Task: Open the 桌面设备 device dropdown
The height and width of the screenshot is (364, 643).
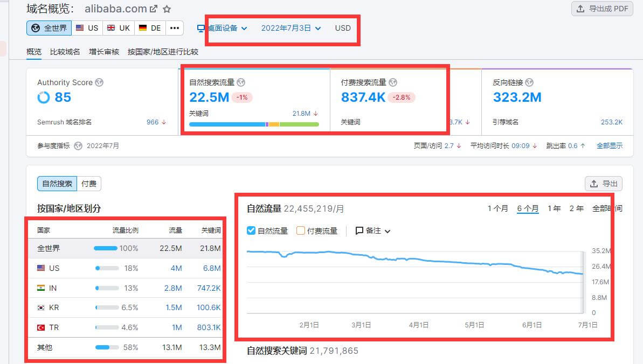Action: point(222,28)
